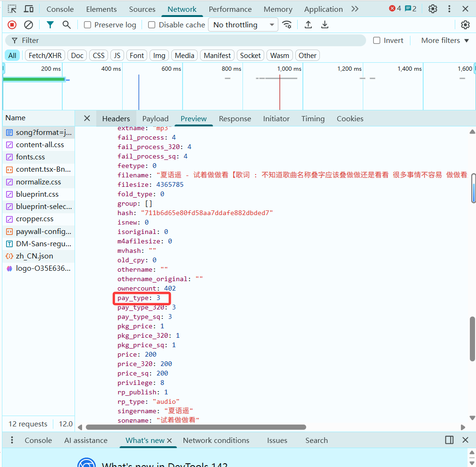Toggle the network filter funnel icon
476x467 pixels.
[x=50, y=25]
